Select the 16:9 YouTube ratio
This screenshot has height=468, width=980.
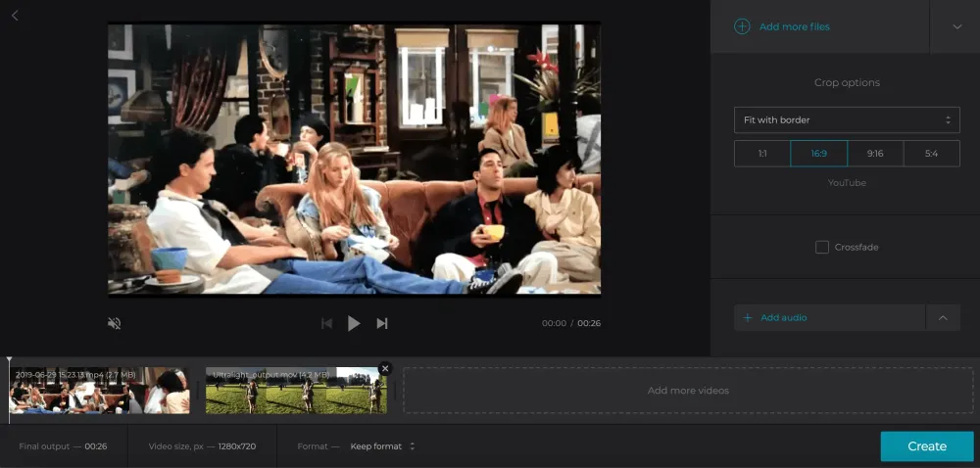[818, 154]
